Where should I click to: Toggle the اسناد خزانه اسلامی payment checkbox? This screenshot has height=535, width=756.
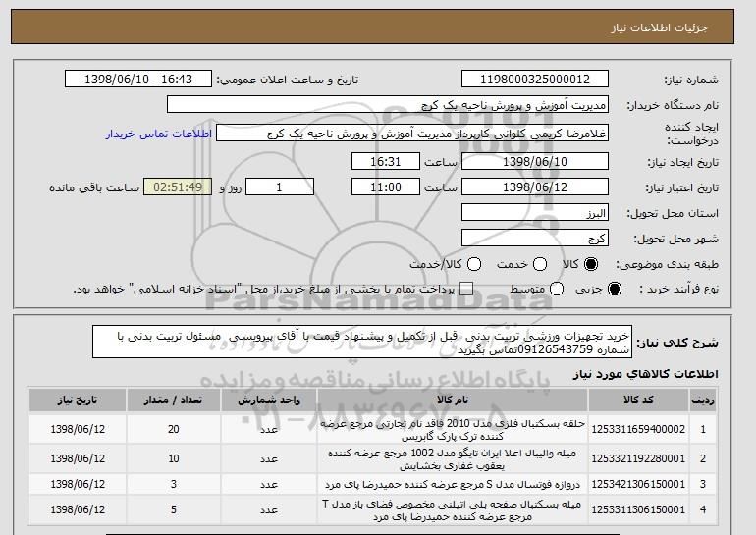(465, 289)
